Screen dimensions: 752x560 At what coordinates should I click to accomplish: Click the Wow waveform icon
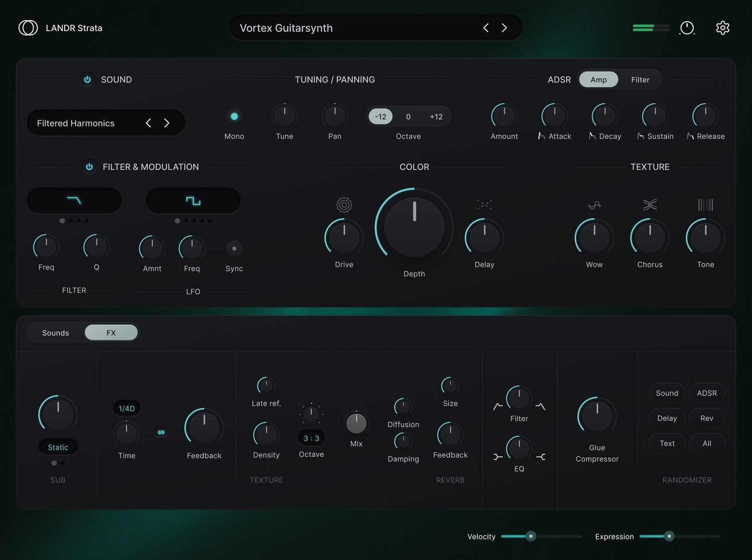594,205
